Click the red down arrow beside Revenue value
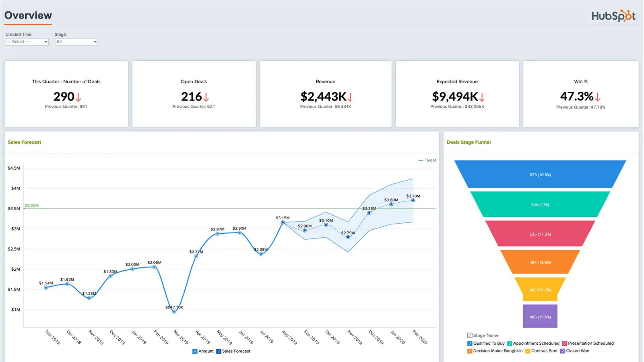644x362 pixels. click(350, 97)
